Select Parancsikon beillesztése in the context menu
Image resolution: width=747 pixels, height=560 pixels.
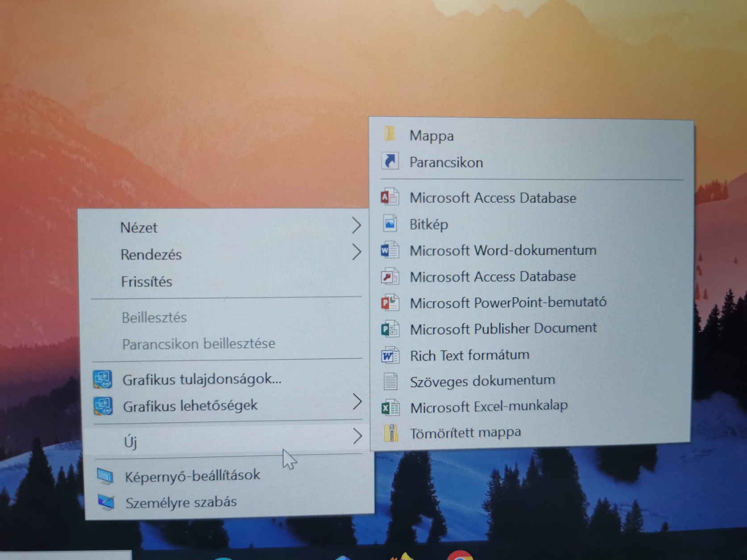[x=199, y=344]
